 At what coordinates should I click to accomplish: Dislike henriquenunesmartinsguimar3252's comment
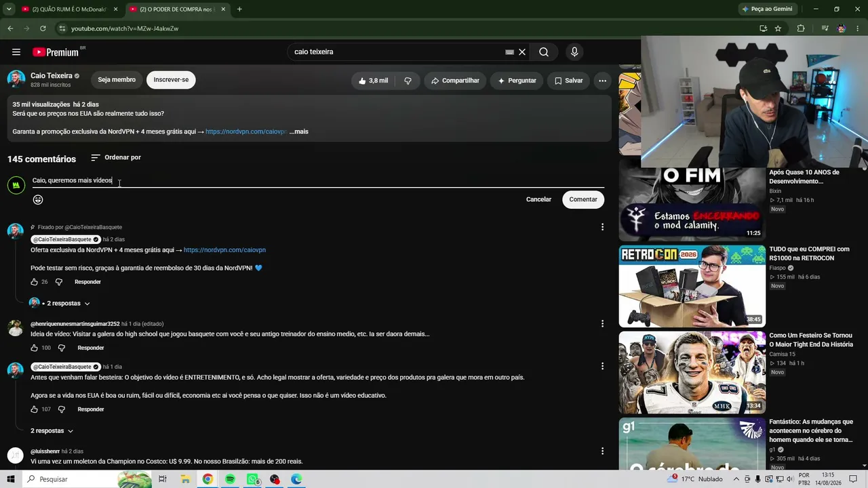(x=61, y=348)
